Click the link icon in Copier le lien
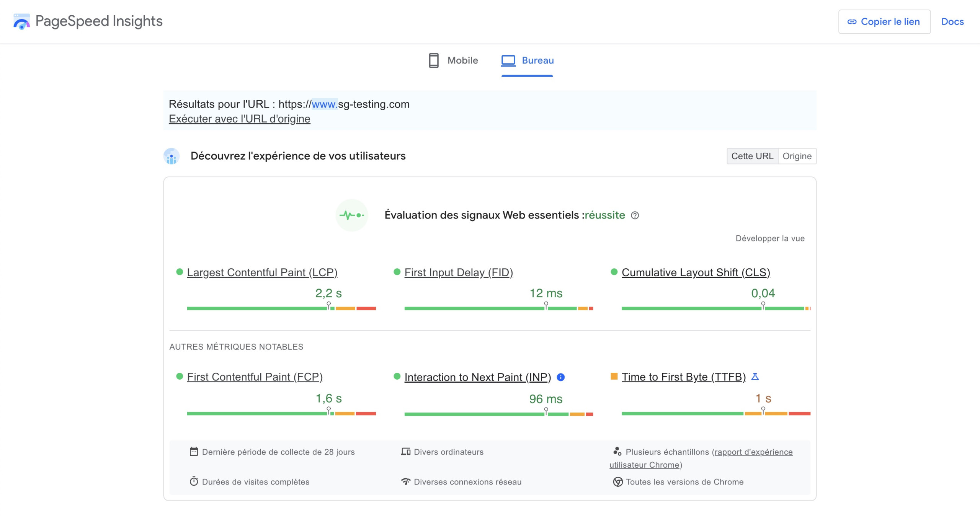Viewport: 980px width, 517px height. [x=852, y=22]
